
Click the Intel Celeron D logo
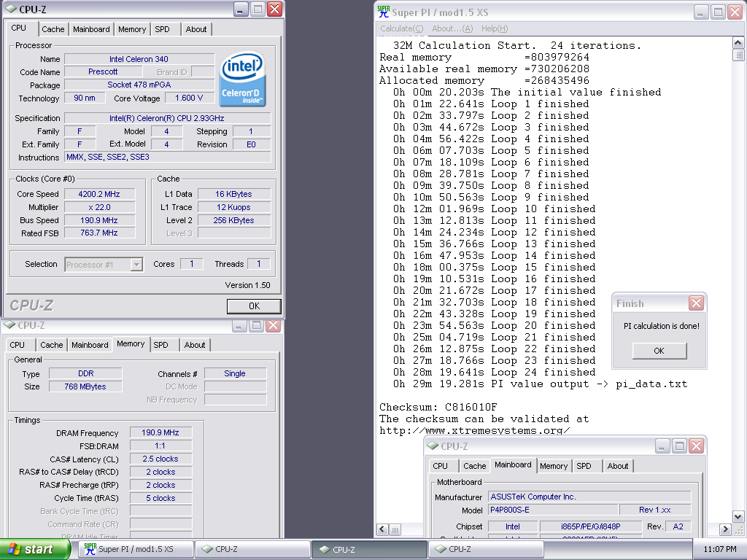242,79
